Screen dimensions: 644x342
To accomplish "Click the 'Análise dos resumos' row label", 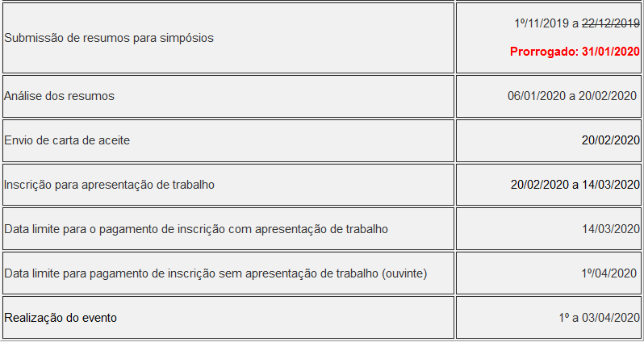I will (59, 96).
